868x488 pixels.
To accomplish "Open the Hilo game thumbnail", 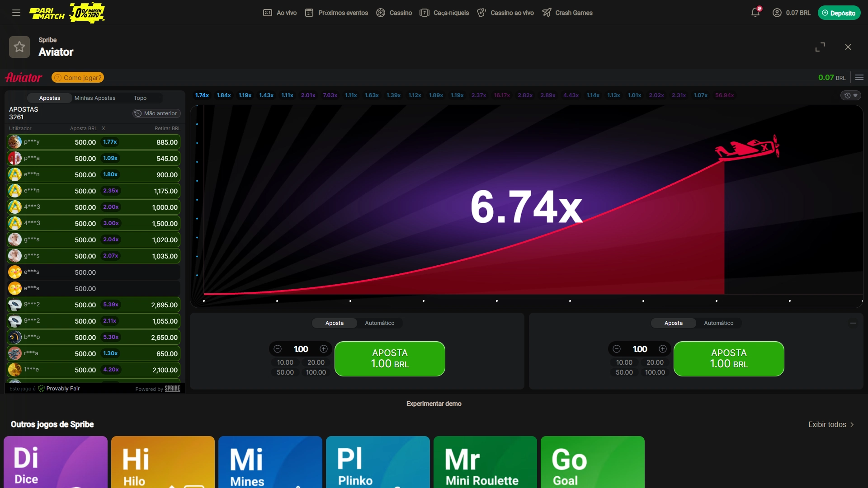I will click(163, 462).
